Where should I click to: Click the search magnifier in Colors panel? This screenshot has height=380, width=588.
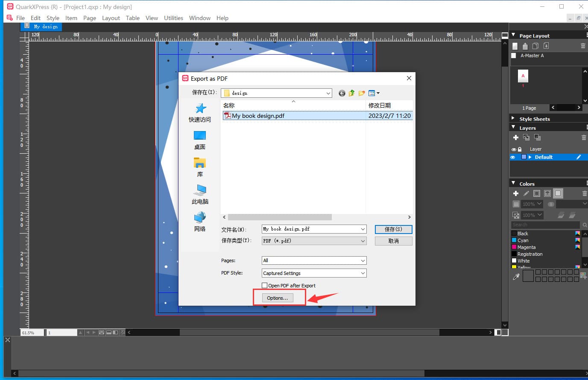click(585, 225)
